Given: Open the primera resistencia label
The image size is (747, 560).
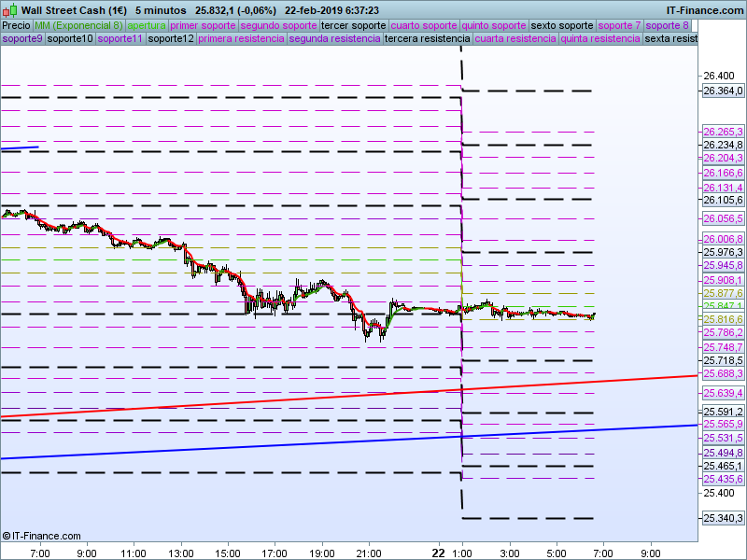Looking at the screenshot, I should point(241,38).
